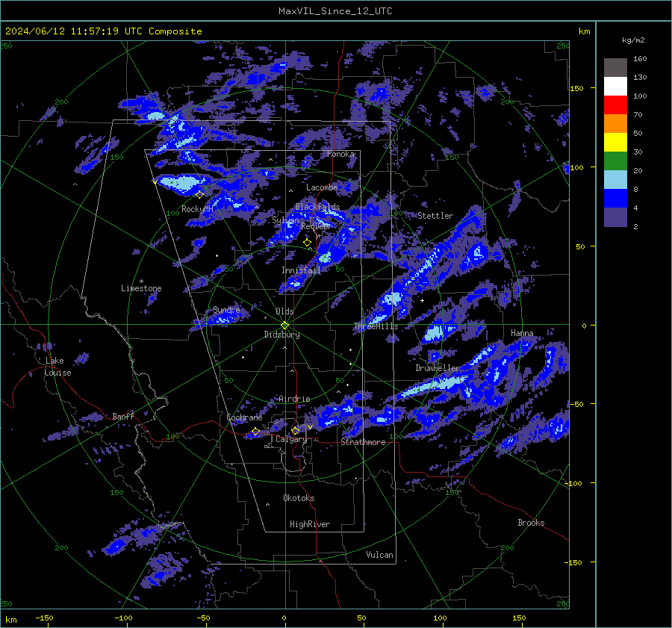
Task: Click the legend value 70
Action: pyautogui.click(x=638, y=115)
